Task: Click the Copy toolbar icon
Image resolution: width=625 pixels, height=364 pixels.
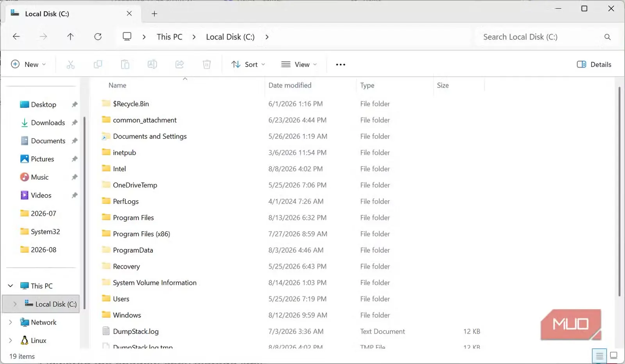Action: click(x=98, y=64)
